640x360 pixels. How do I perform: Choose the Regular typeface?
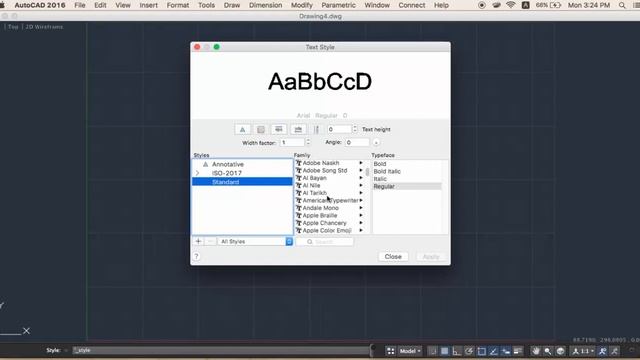407,186
